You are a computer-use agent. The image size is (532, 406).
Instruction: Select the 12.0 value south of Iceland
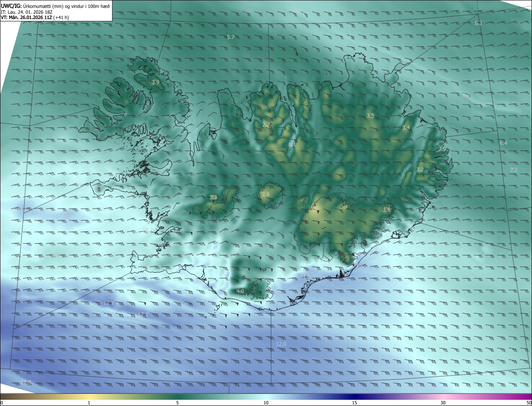(281, 344)
